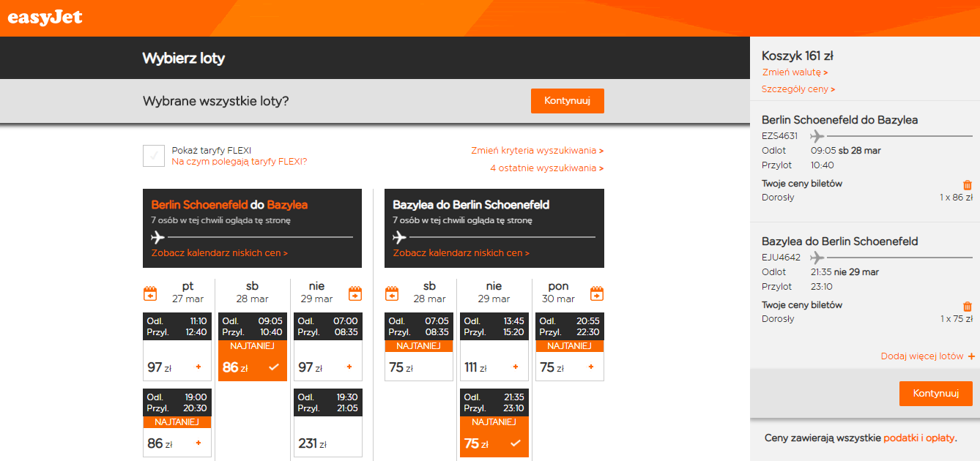Viewport: 980px width, 461px height.
Task: Click Kontynuuj button in the top bar
Action: (x=568, y=101)
